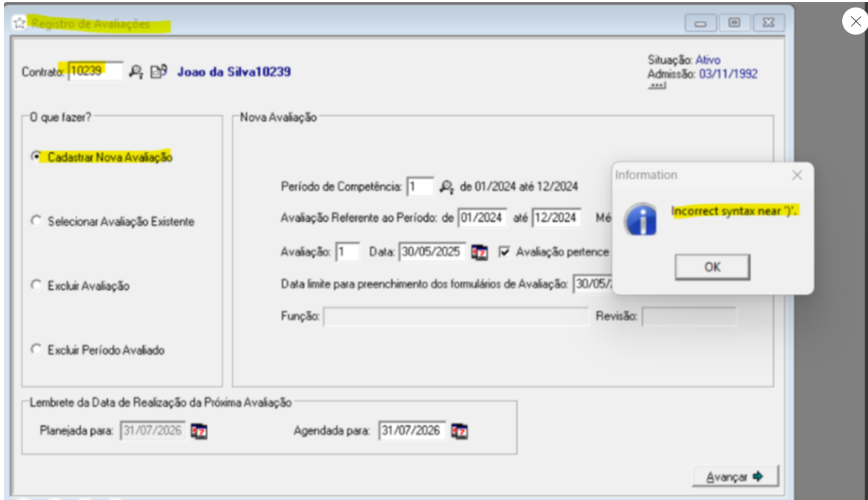Click the Agendada para date field

(x=412, y=430)
